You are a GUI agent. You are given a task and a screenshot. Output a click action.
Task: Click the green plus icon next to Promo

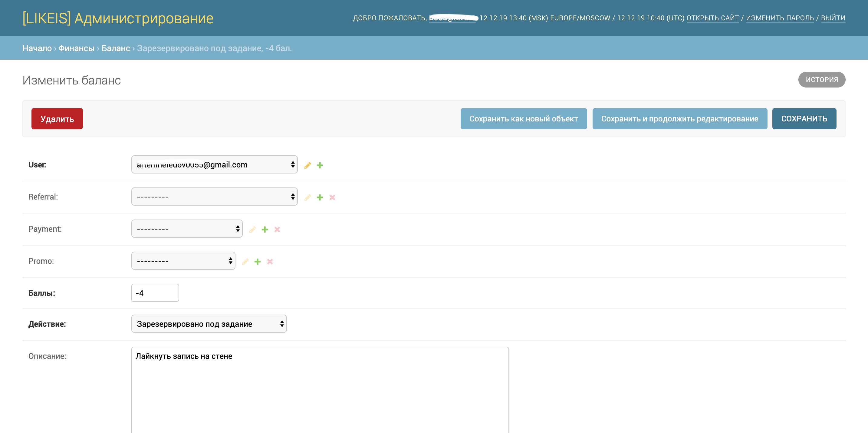pyautogui.click(x=258, y=262)
